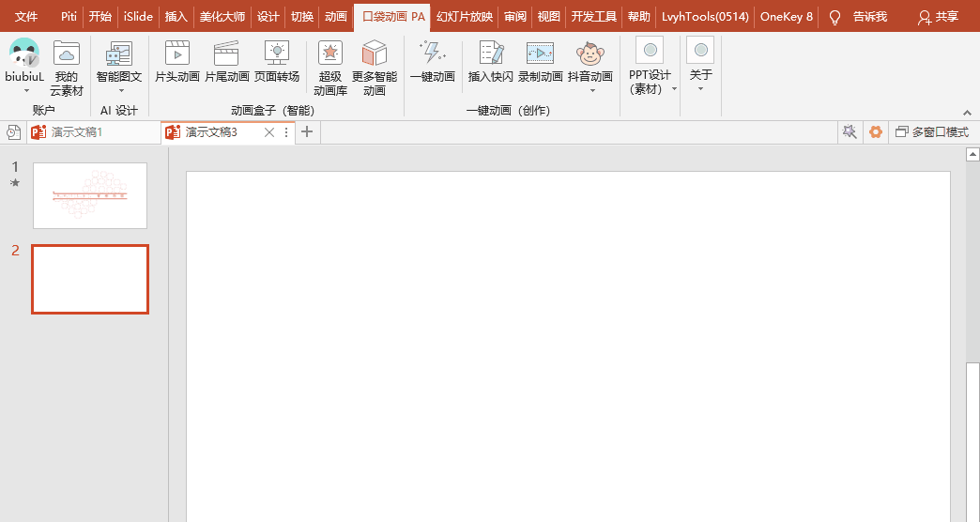Switch to the 审阅 tab
Image resolution: width=980 pixels, height=522 pixels.
coord(515,16)
